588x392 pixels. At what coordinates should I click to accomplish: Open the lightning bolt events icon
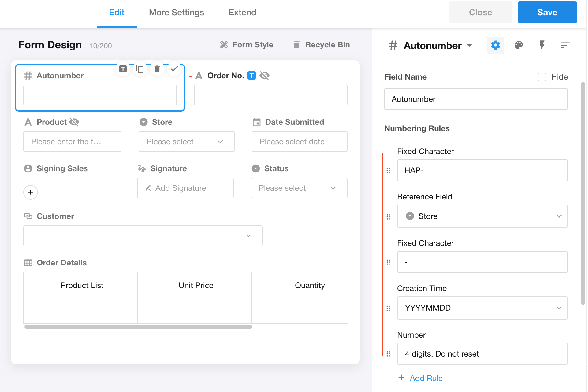coord(542,45)
